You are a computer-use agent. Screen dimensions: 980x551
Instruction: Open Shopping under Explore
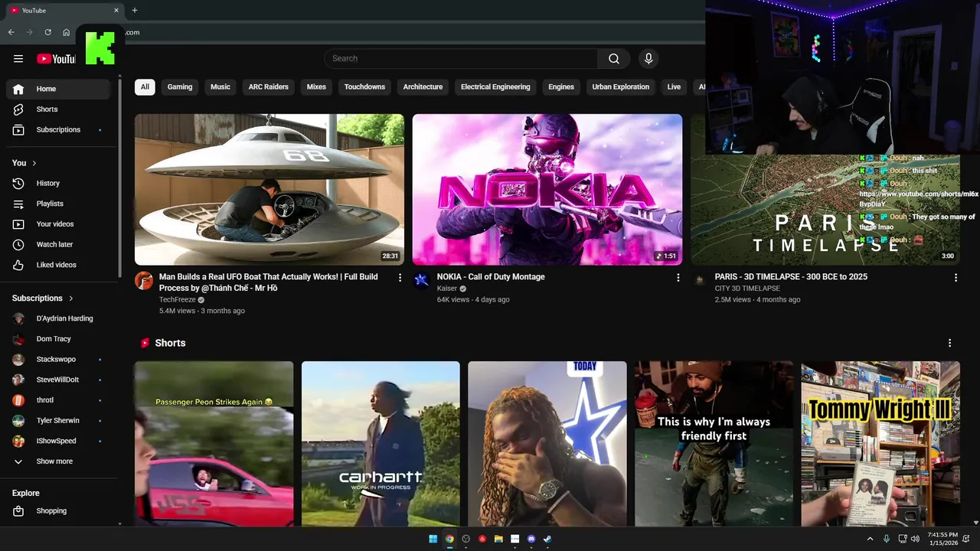coord(58,511)
